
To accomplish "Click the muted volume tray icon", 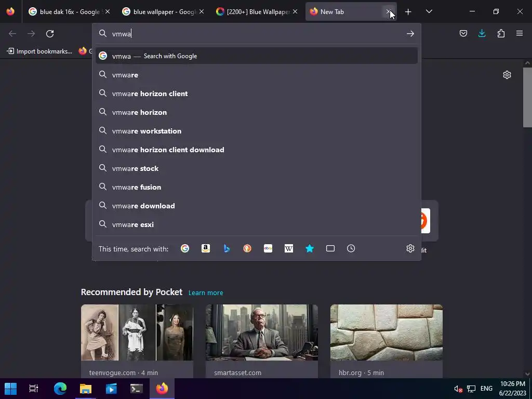I will pos(458,389).
